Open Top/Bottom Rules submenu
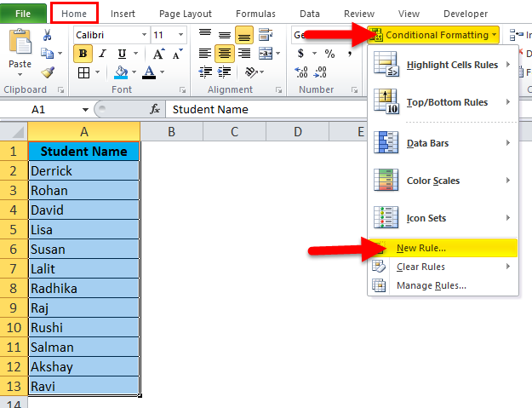Viewport: 532px width, 408px height. click(443, 102)
